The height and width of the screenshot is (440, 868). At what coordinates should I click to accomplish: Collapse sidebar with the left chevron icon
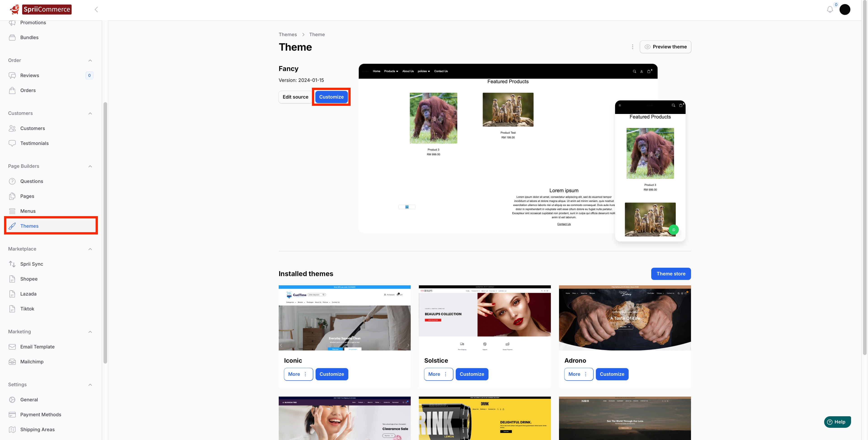[x=96, y=9]
